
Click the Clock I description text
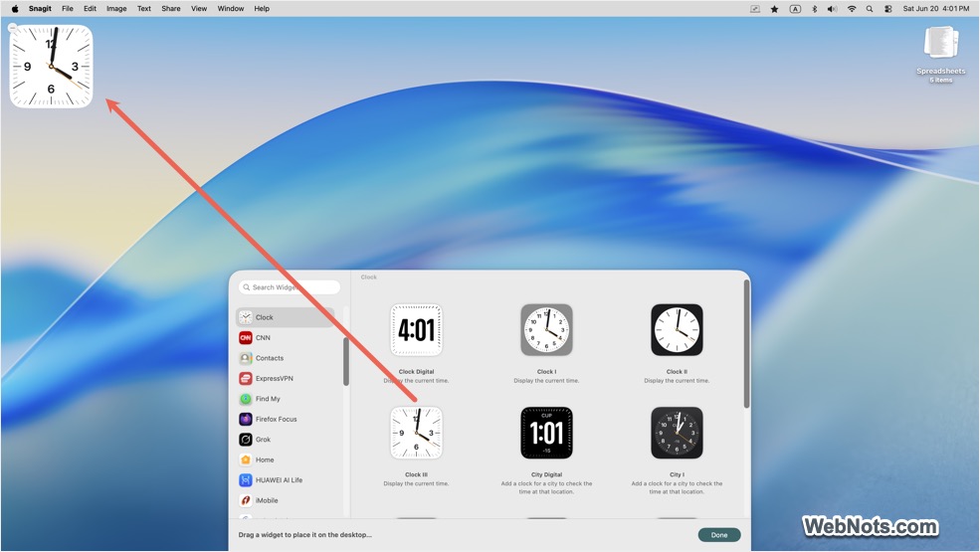547,381
